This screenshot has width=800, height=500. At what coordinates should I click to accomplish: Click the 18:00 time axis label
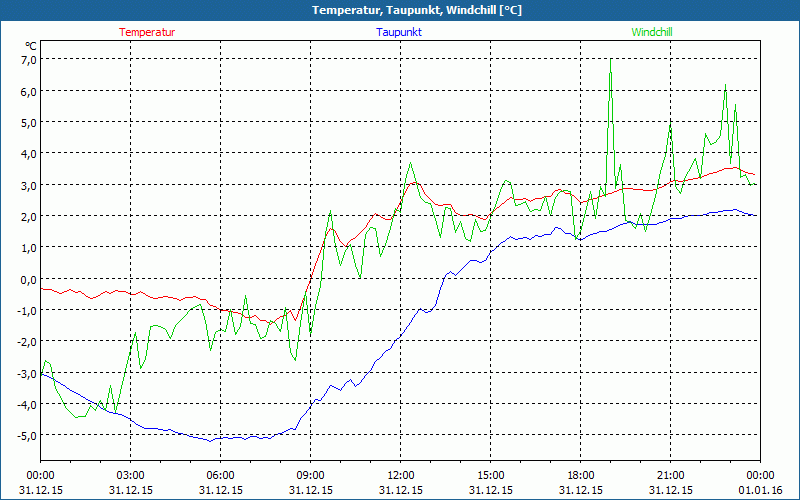pos(581,476)
